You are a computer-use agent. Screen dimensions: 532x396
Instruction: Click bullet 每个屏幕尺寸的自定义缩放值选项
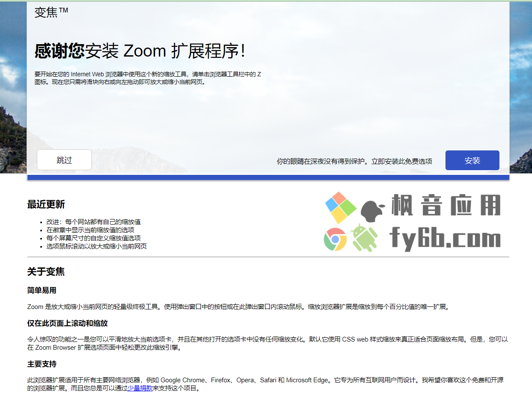[93, 238]
